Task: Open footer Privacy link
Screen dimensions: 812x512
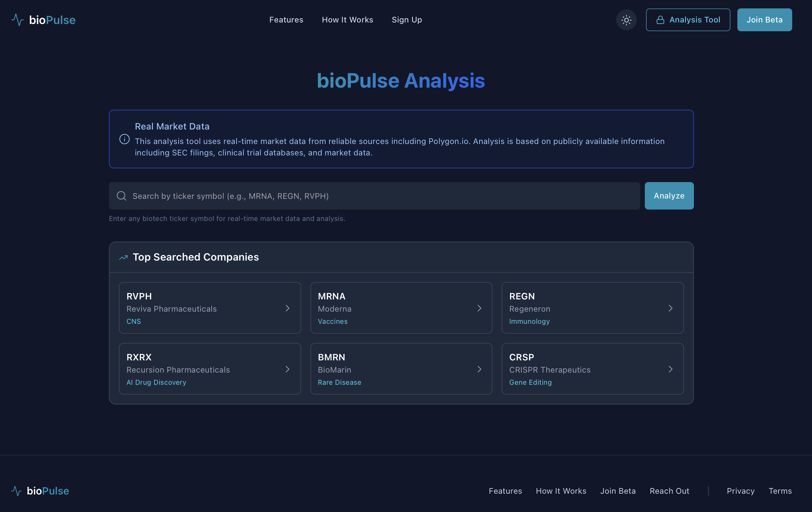Action: coord(740,491)
